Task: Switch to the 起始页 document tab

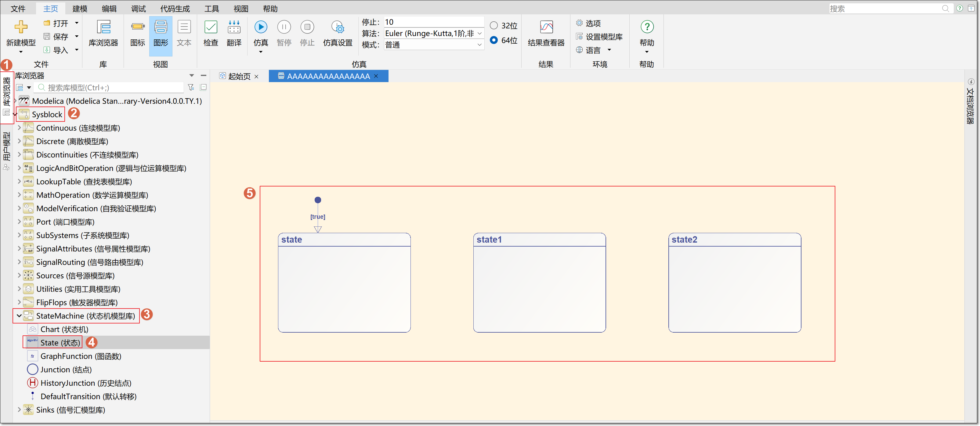Action: pyautogui.click(x=239, y=76)
